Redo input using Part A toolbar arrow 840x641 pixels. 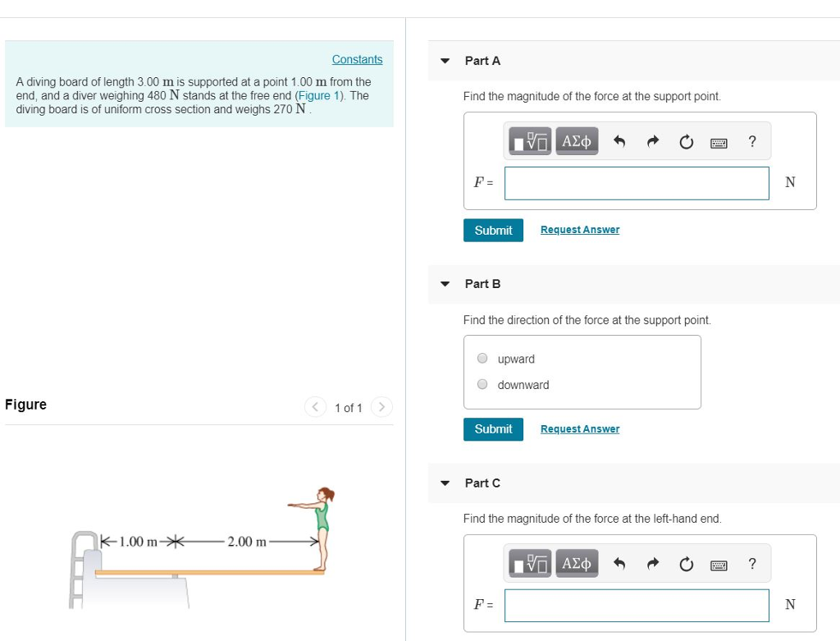pos(651,140)
